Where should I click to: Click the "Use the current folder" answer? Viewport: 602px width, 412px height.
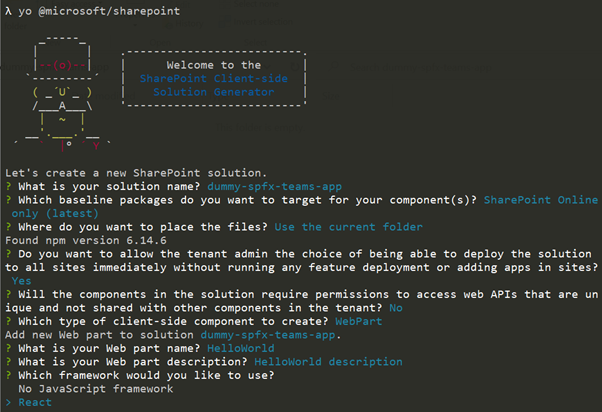tap(349, 227)
